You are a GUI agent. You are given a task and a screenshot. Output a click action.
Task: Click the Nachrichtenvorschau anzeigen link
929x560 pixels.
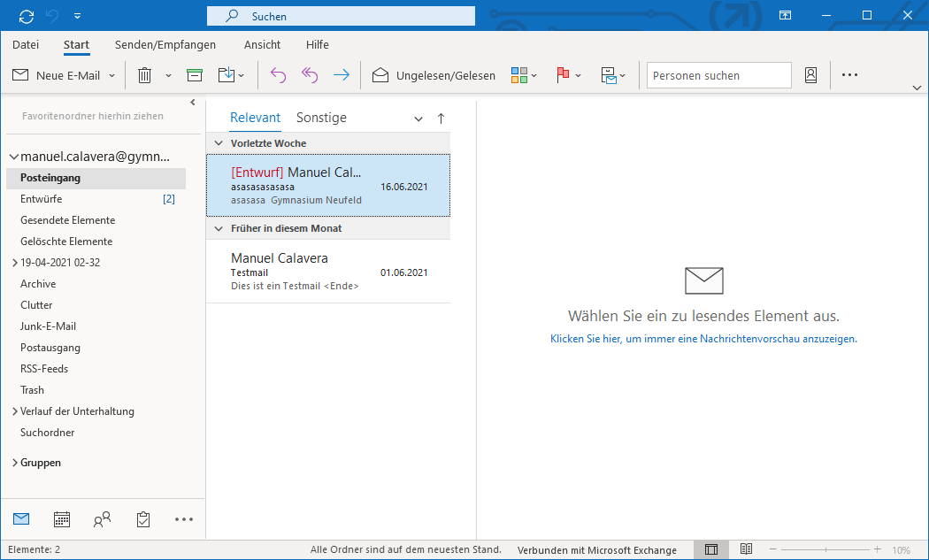[703, 339]
